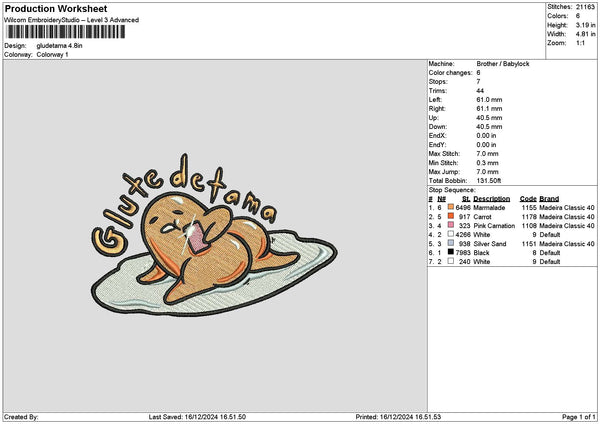Click the 'Page 1 of 1' indicator
Viewport: 600px width, 424px height.
tap(579, 417)
